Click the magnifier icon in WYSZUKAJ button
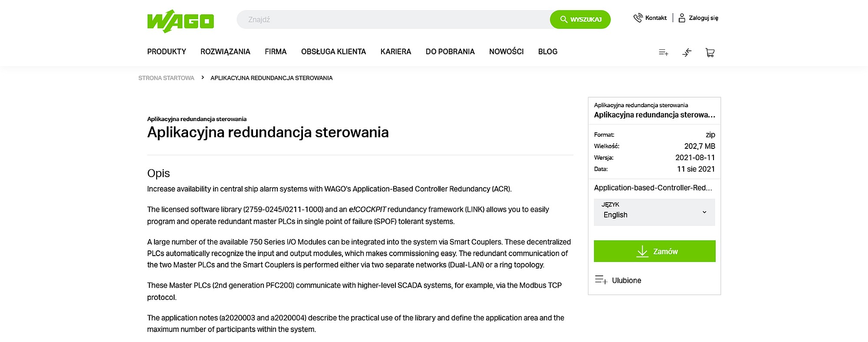Image resolution: width=868 pixels, height=342 pixels. click(x=564, y=20)
